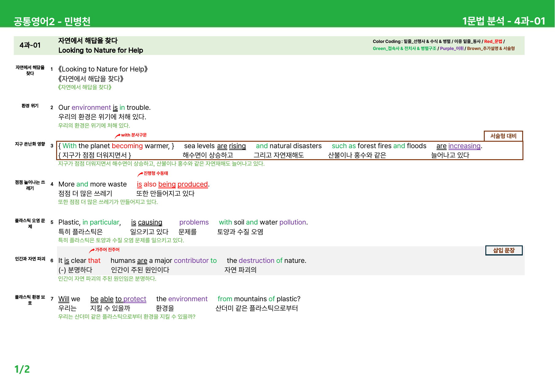Click the words 'Will we' in sentence 7
Image resolution: width=555 pixels, height=392 pixels.
point(69,299)
